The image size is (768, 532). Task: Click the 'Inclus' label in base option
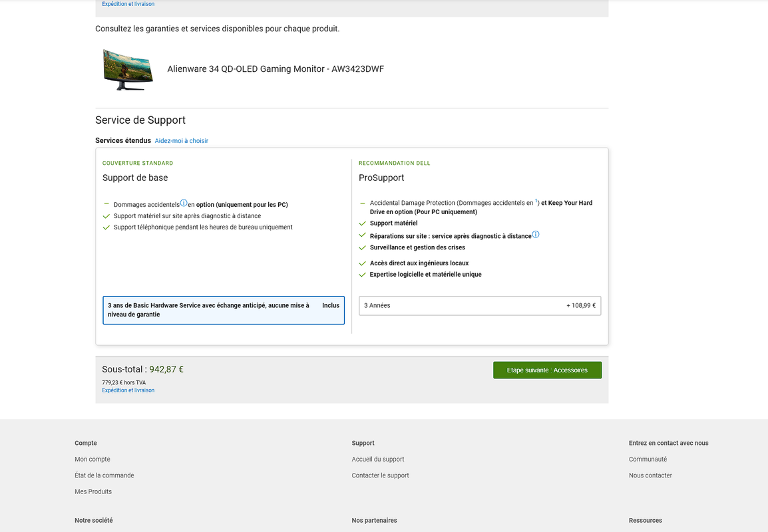pyautogui.click(x=331, y=305)
